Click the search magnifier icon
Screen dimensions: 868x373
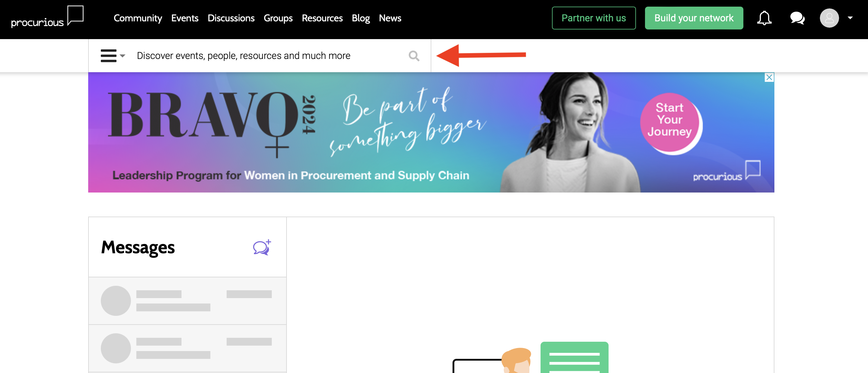tap(415, 55)
